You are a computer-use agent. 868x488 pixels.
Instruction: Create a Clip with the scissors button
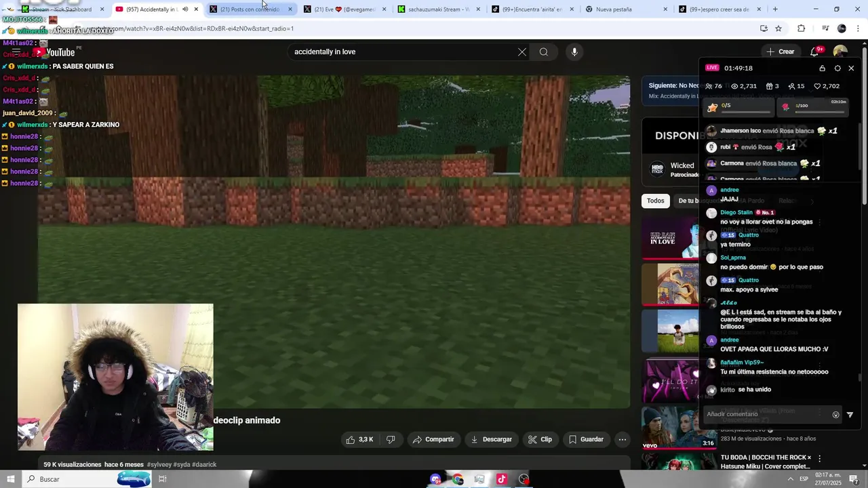tap(540, 439)
